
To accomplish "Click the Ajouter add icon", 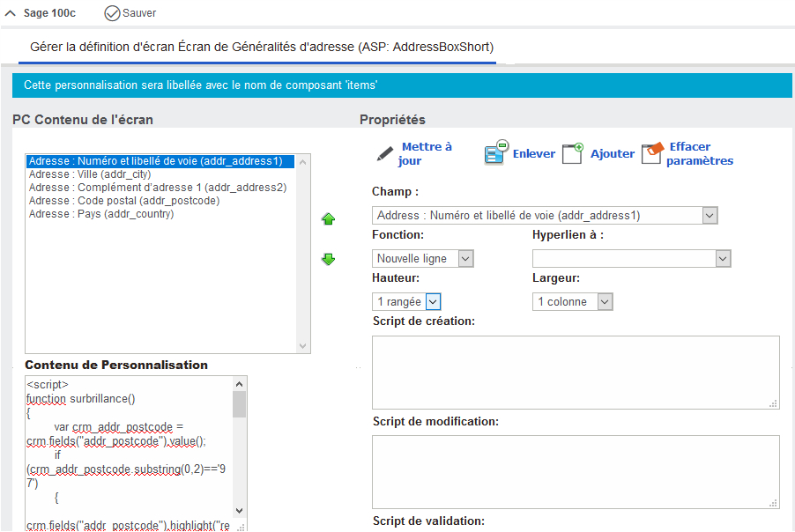I will pos(573,153).
